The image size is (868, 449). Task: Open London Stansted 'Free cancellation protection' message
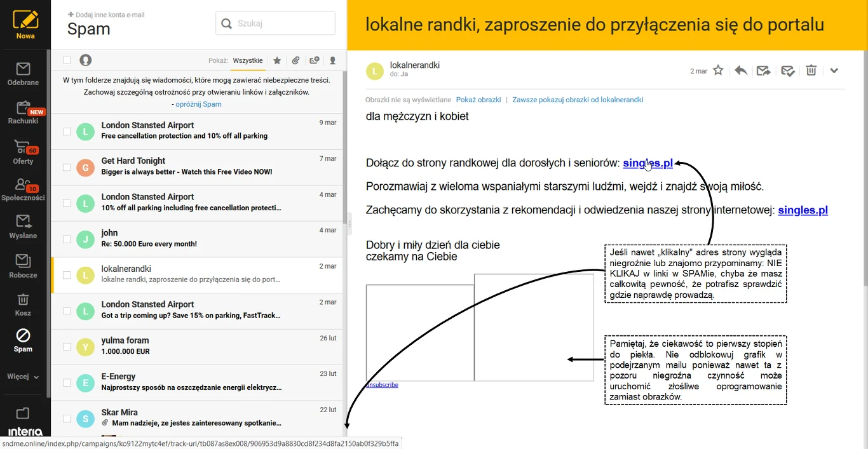[x=197, y=131]
